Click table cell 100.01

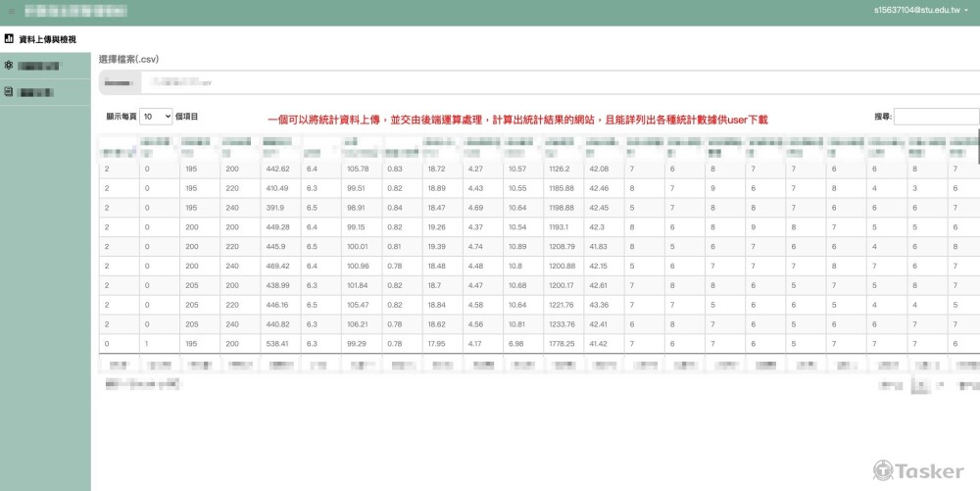pos(362,246)
